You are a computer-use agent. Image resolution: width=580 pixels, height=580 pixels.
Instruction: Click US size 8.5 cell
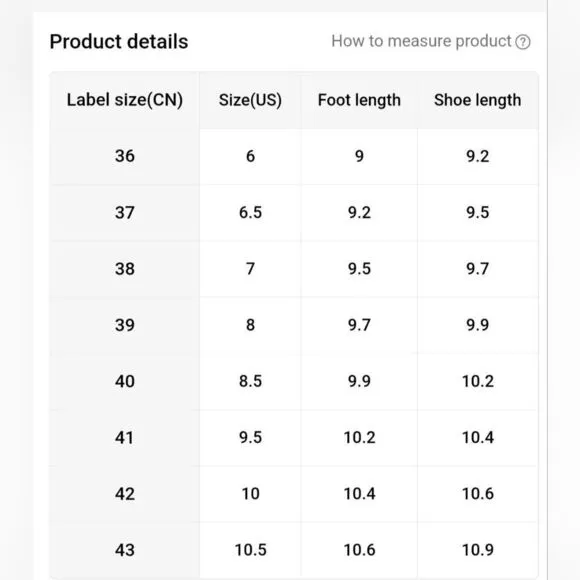(x=250, y=381)
